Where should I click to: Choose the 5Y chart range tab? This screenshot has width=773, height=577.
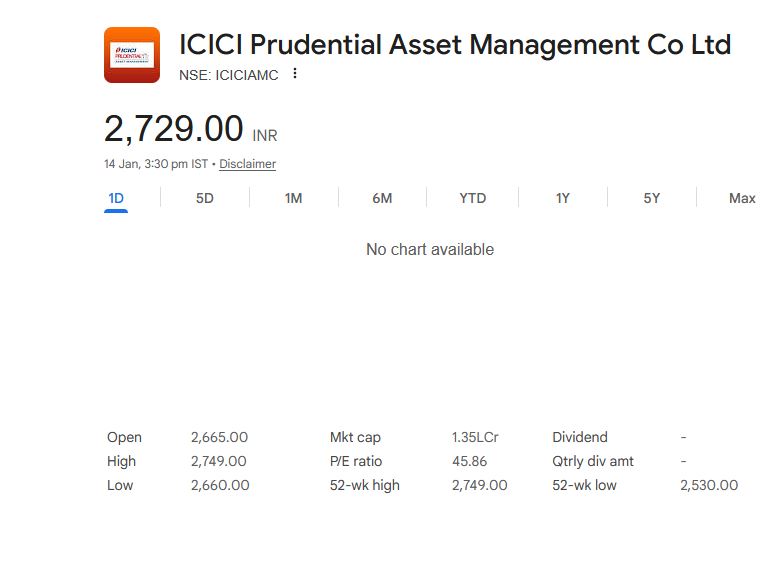pyautogui.click(x=652, y=198)
